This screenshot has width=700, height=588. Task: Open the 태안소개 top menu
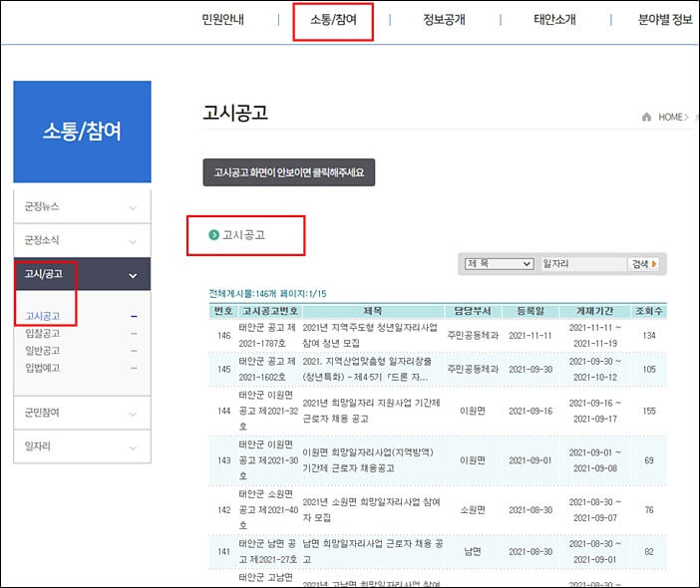(554, 20)
